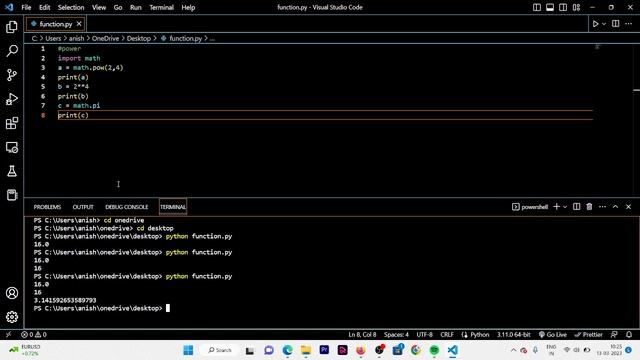The width and height of the screenshot is (640, 360).
Task: Start Go Live server
Action: click(x=553, y=334)
